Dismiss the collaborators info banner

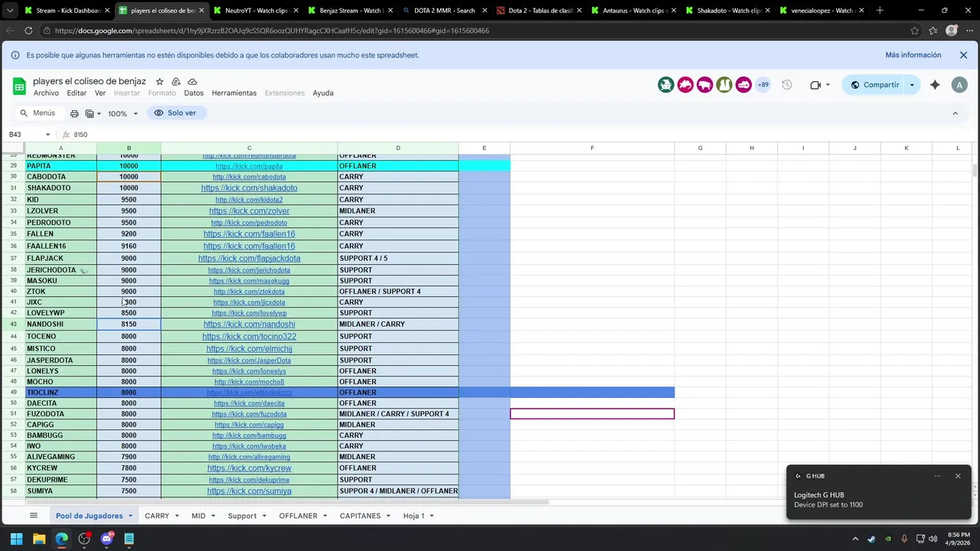coord(963,55)
